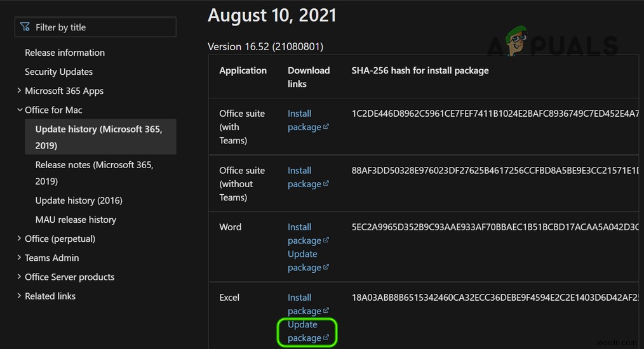The height and width of the screenshot is (349, 644).
Task: Click the Office suite (with Teams) cell
Action: click(242, 127)
